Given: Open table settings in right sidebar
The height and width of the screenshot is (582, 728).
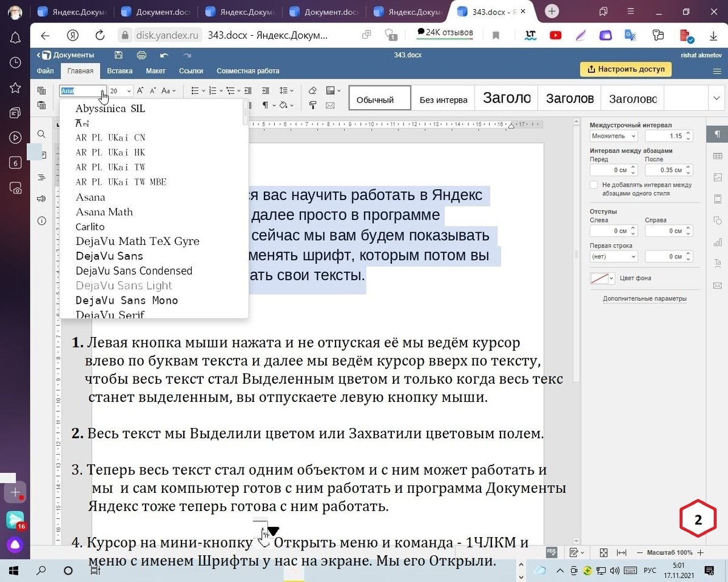Looking at the screenshot, I should 718,156.
